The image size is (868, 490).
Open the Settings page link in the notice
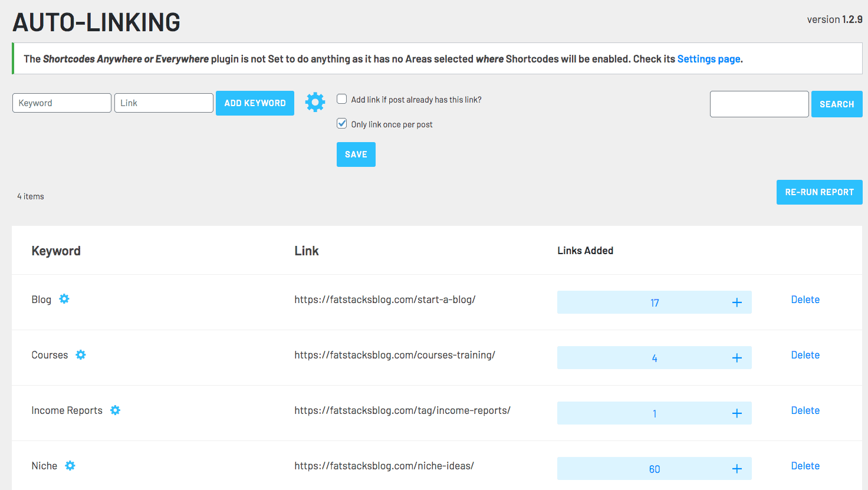708,58
